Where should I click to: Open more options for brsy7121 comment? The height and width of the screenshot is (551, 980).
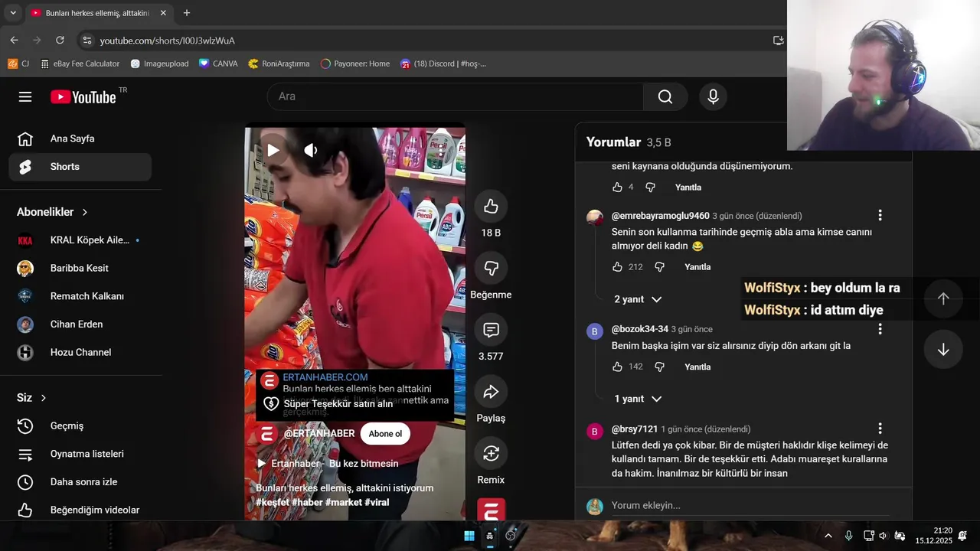coord(880,429)
